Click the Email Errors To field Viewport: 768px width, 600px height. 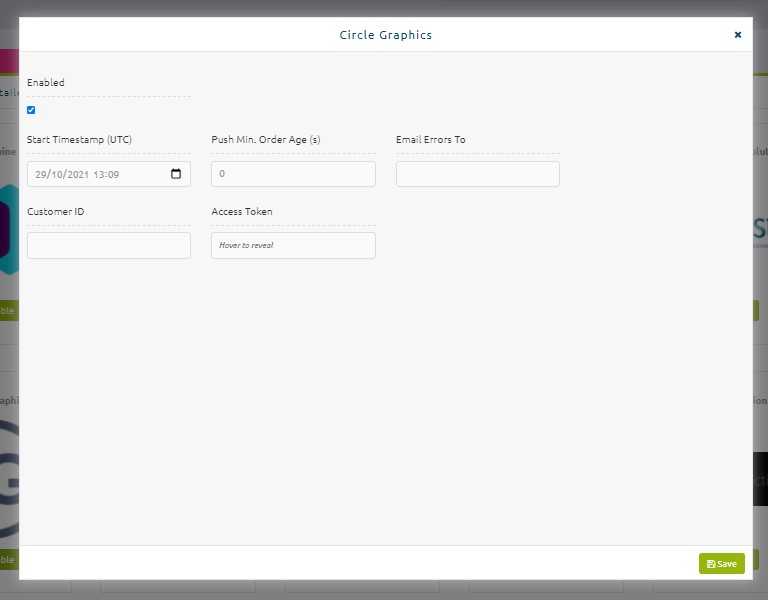click(478, 174)
